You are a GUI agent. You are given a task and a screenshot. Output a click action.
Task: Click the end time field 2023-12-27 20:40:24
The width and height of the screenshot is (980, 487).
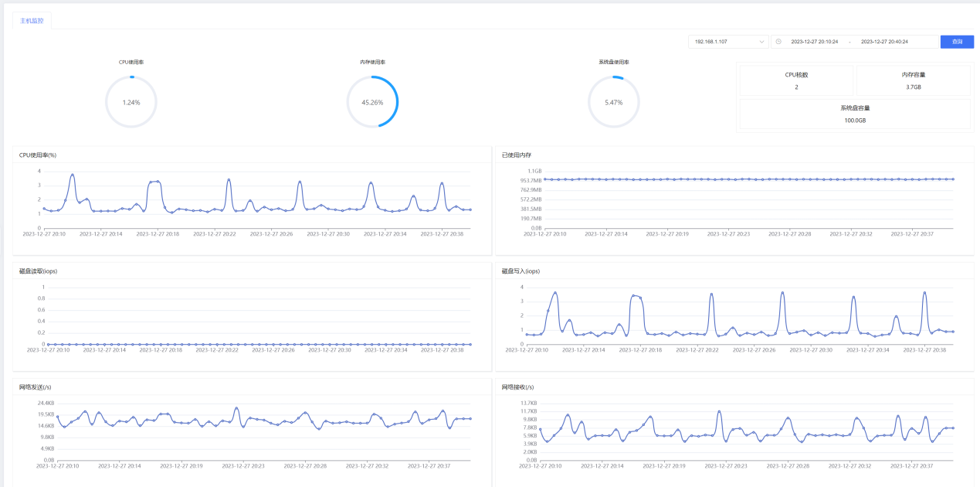884,42
